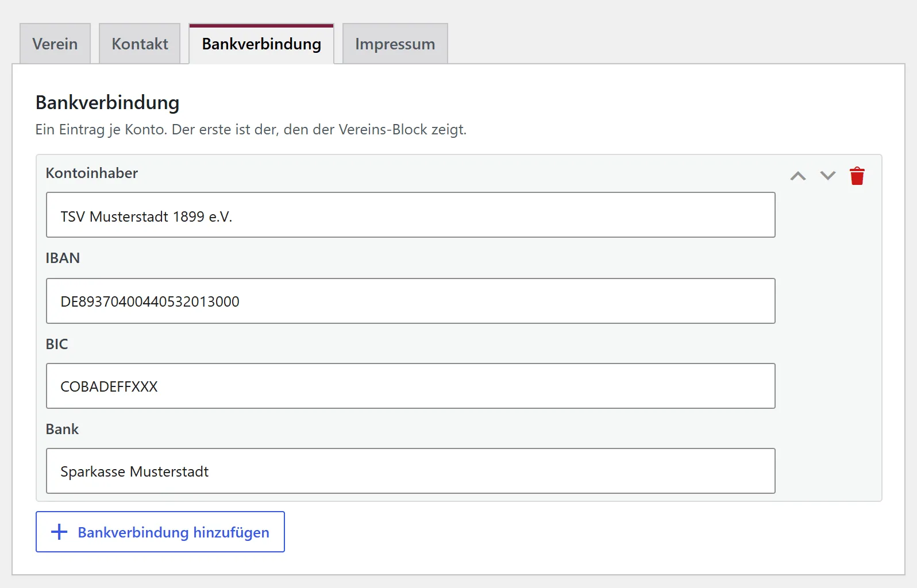Click the IBAN label
This screenshot has width=917, height=588.
[63, 258]
